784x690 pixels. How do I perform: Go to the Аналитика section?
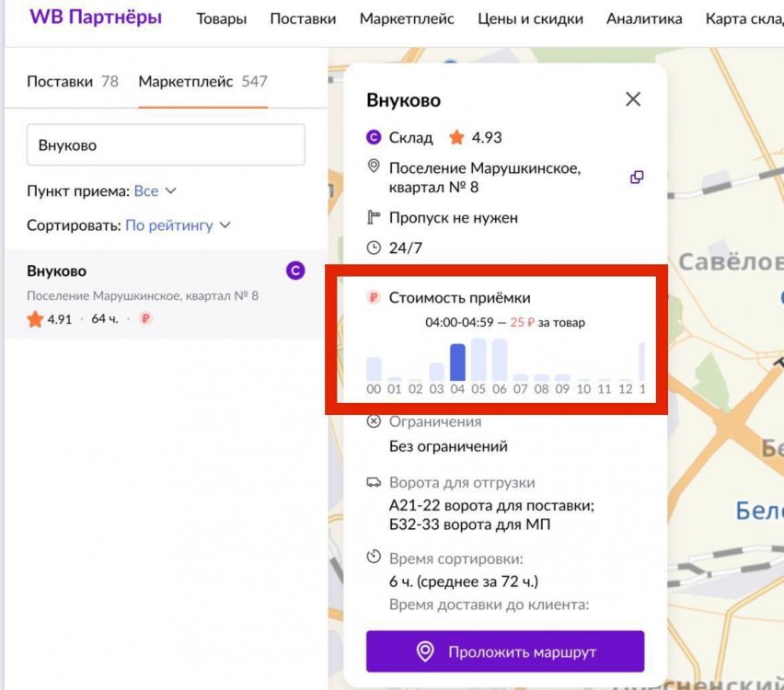[644, 18]
